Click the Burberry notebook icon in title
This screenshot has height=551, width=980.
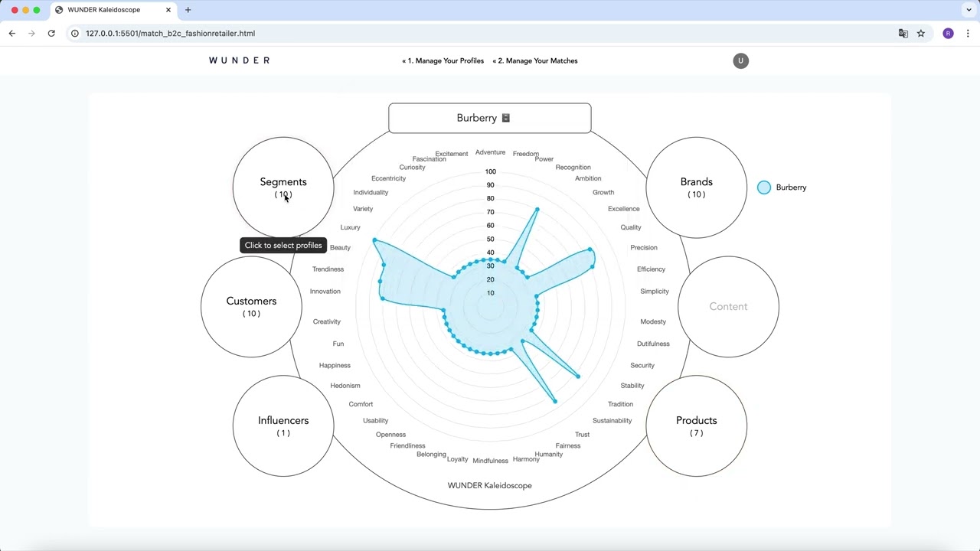tap(505, 118)
